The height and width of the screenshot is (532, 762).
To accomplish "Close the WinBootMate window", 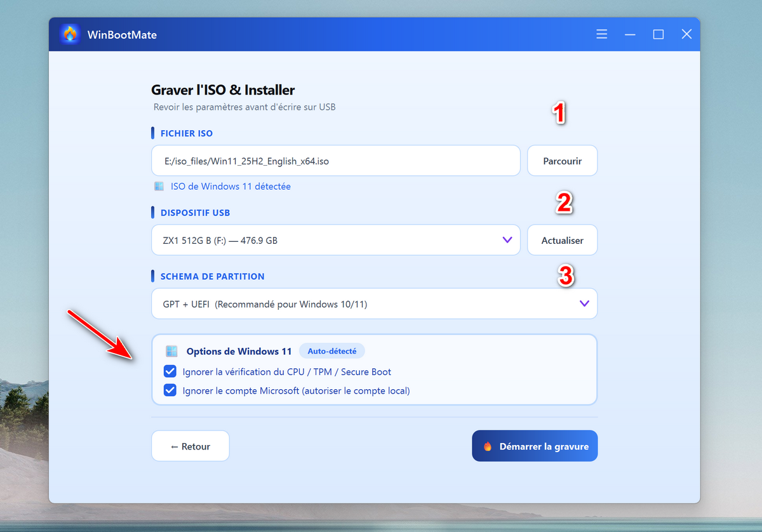I will click(686, 34).
